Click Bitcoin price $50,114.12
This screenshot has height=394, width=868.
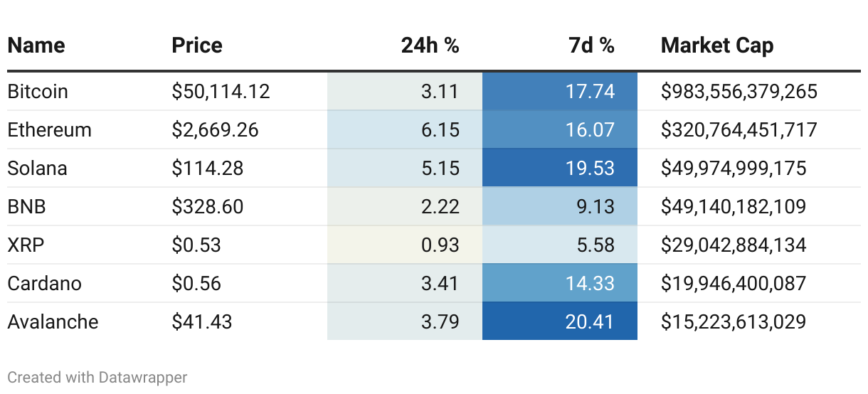coord(221,92)
